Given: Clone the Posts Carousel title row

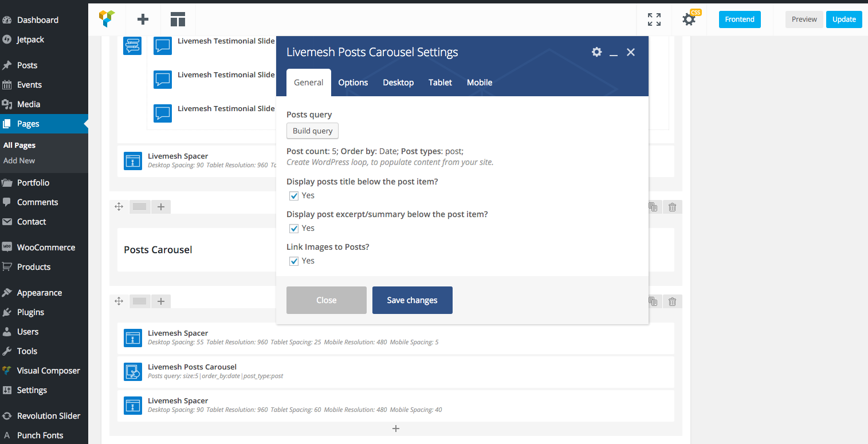Looking at the screenshot, I should point(653,207).
